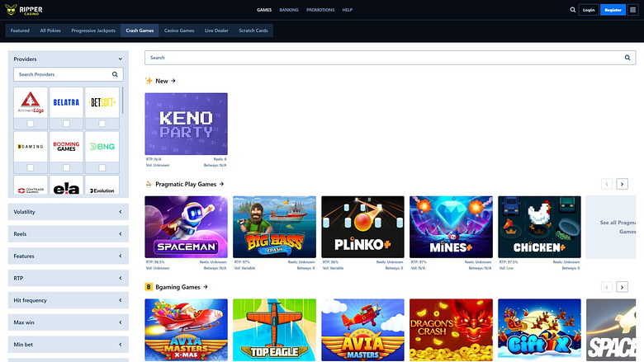
Task: Open the Plinko+ game thumbnail
Action: tap(362, 227)
